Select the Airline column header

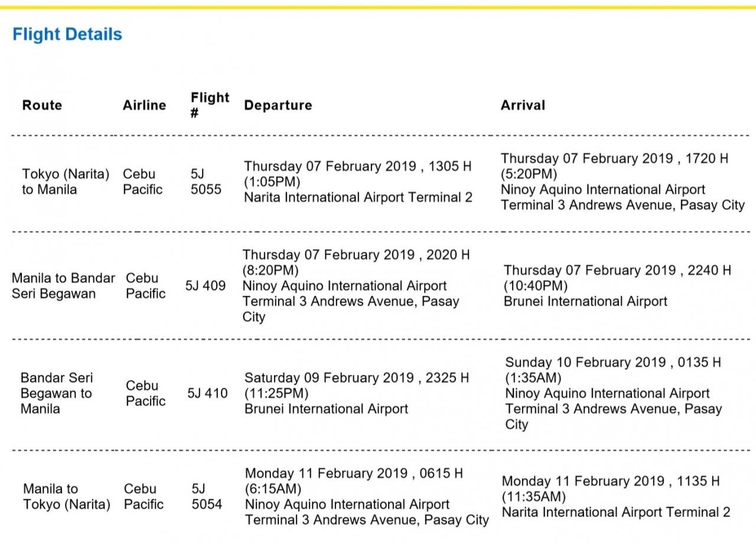144,105
